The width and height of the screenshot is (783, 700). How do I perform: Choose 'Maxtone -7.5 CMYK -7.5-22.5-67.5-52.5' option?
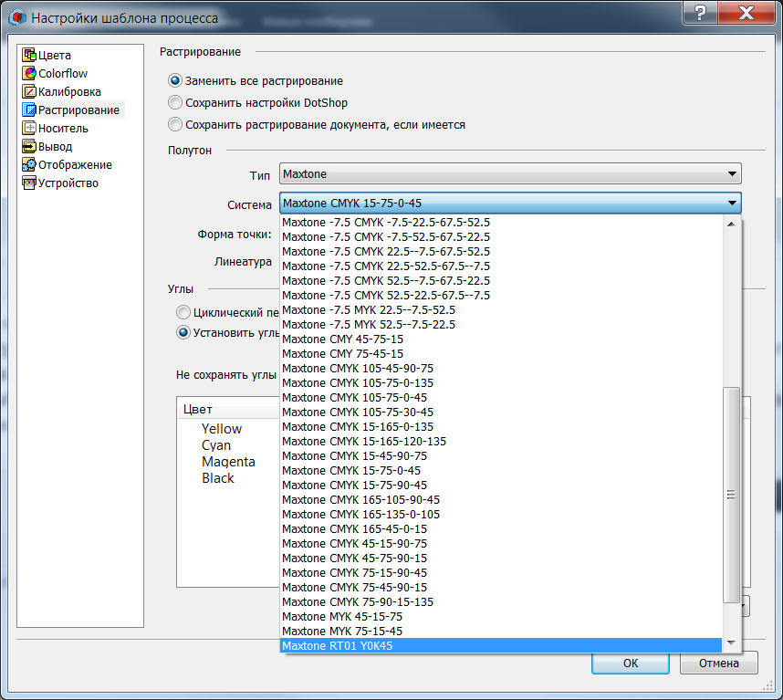tap(501, 222)
